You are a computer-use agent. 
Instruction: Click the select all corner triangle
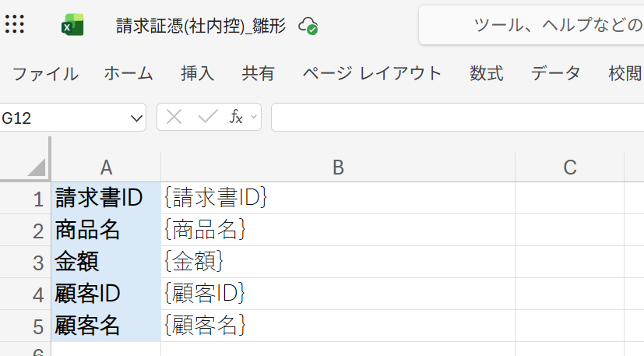[37, 167]
